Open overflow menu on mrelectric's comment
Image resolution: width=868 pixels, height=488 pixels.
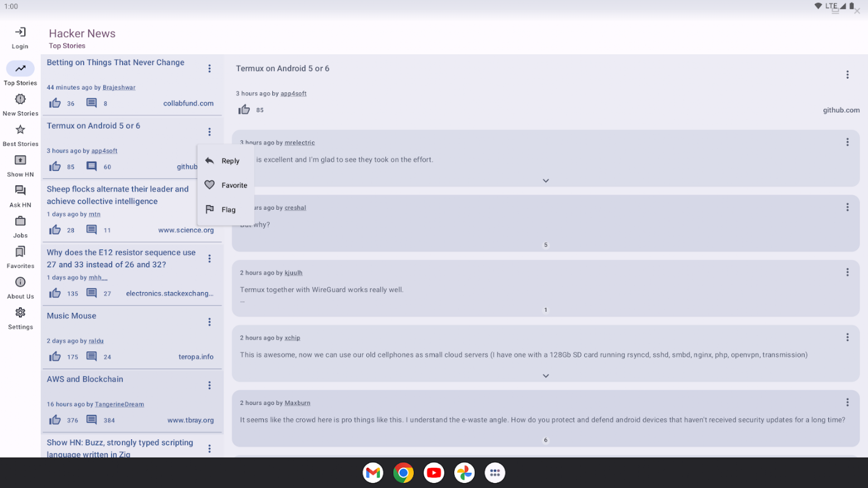847,142
